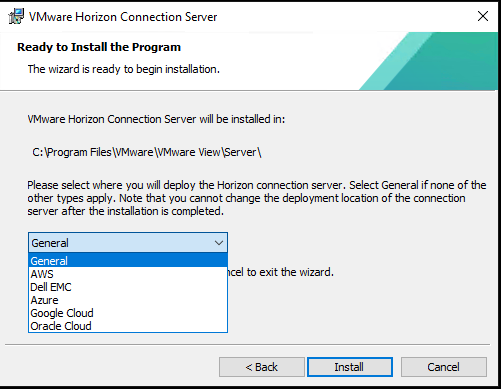
Task: Click the Ready to Install the Program heading
Action: pos(99,47)
